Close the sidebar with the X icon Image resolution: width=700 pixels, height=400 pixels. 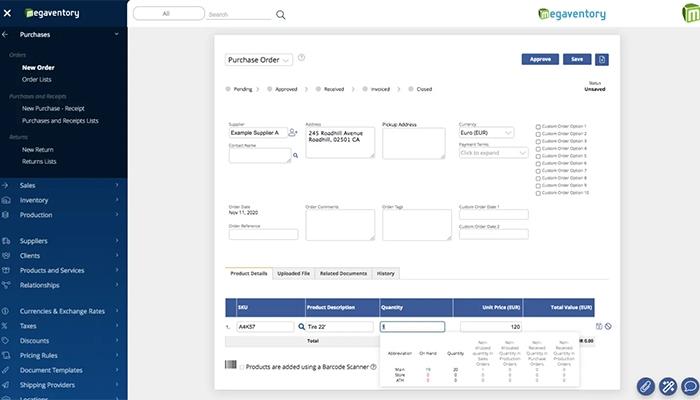coord(7,13)
